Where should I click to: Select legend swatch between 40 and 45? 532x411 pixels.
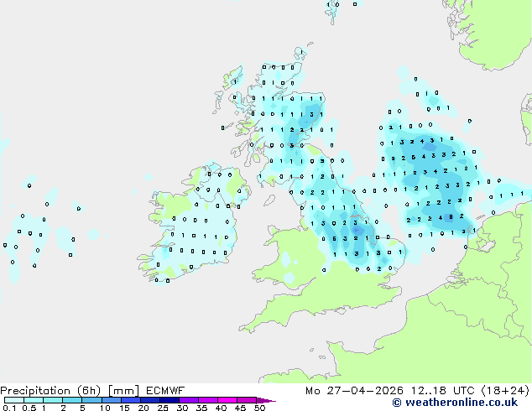227,400
